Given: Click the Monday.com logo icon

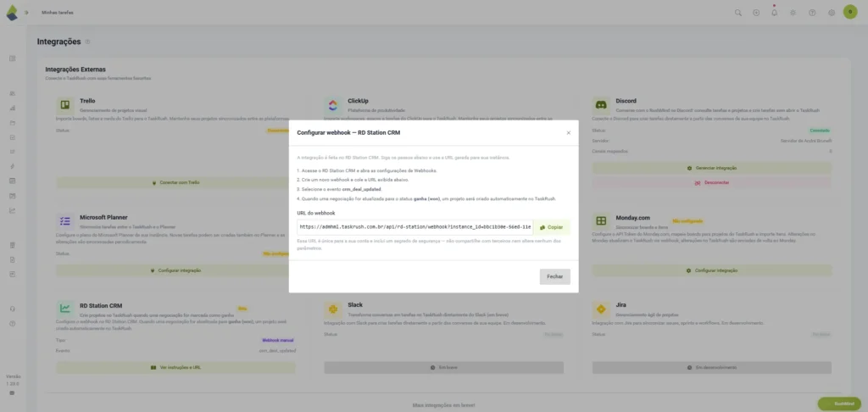Looking at the screenshot, I should click(x=601, y=221).
